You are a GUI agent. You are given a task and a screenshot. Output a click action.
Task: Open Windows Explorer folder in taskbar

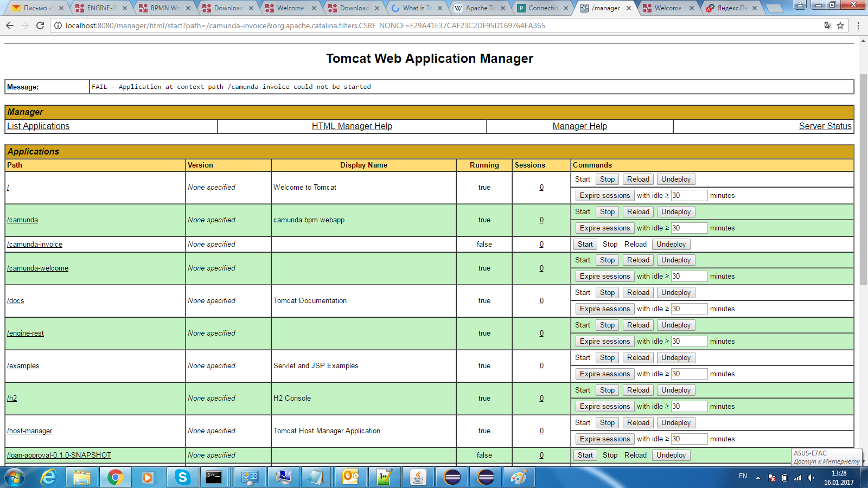pos(81,478)
